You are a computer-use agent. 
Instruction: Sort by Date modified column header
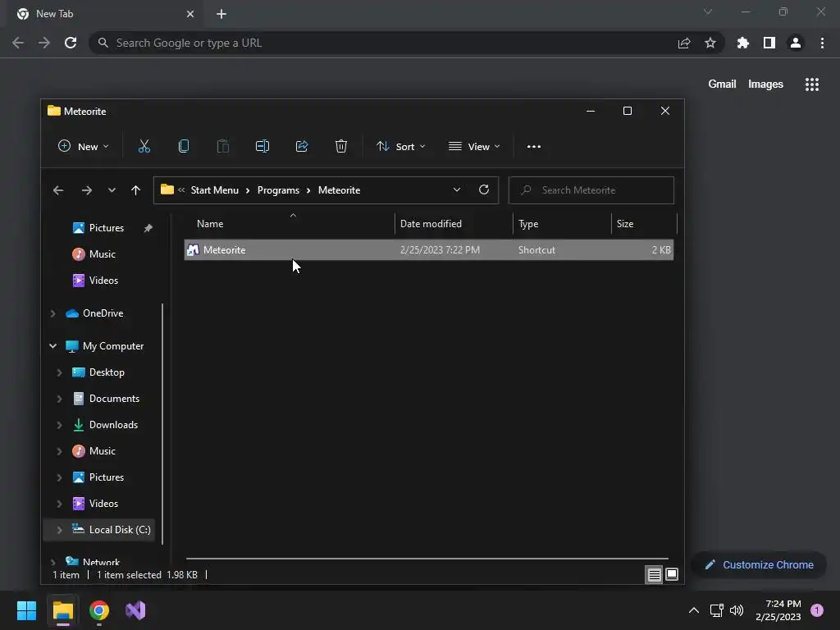coord(454,223)
